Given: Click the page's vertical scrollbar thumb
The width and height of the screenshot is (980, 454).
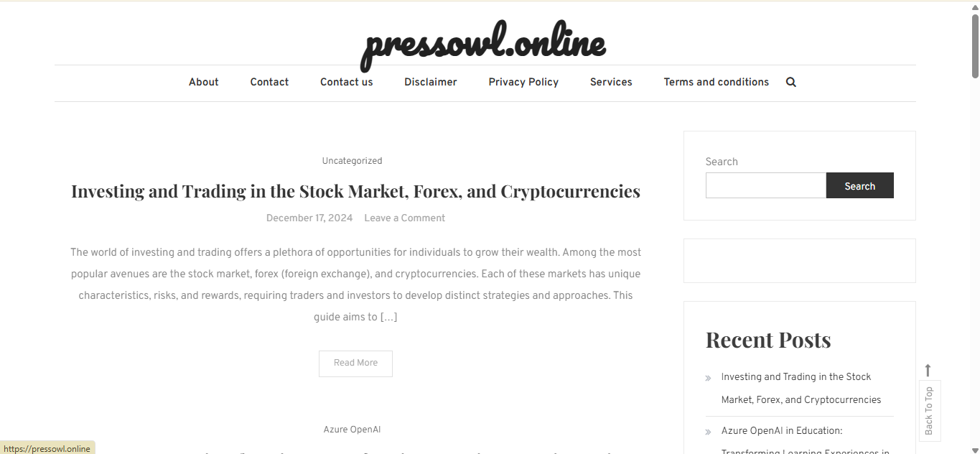Looking at the screenshot, I should click(x=975, y=45).
